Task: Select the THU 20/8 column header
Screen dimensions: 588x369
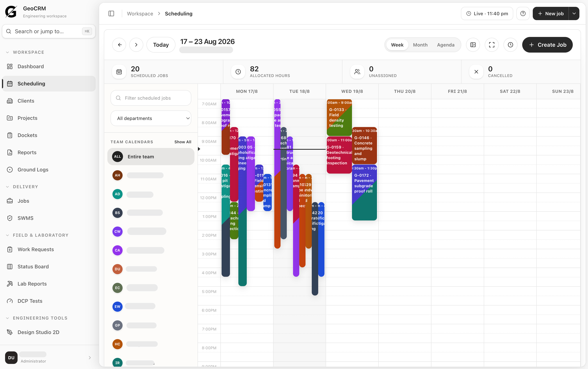Action: tap(405, 91)
